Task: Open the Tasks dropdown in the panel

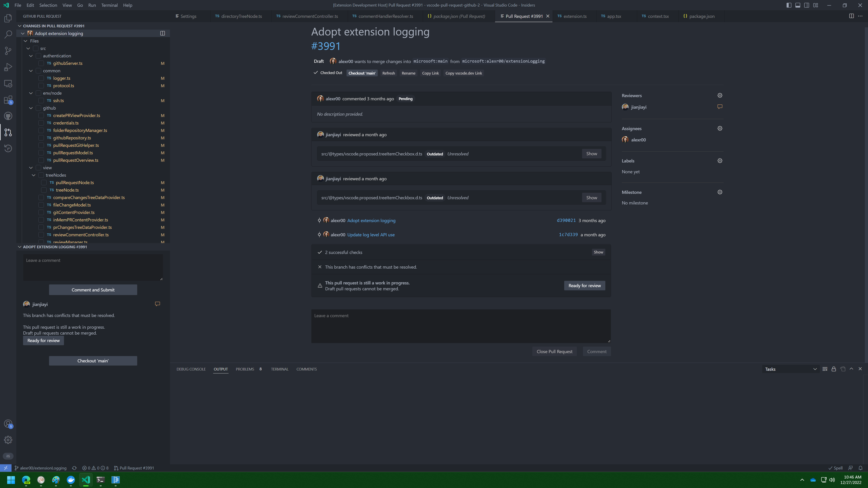Action: 790,369
